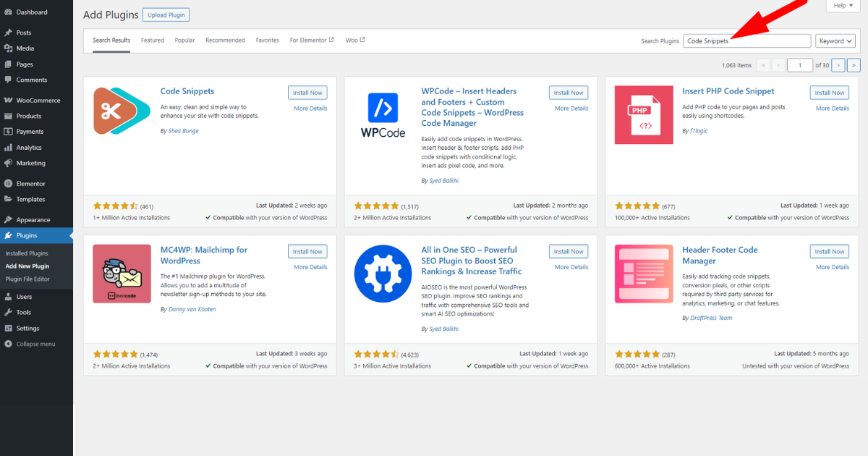The width and height of the screenshot is (868, 456).
Task: Expand the Help dropdown tab
Action: [x=843, y=6]
